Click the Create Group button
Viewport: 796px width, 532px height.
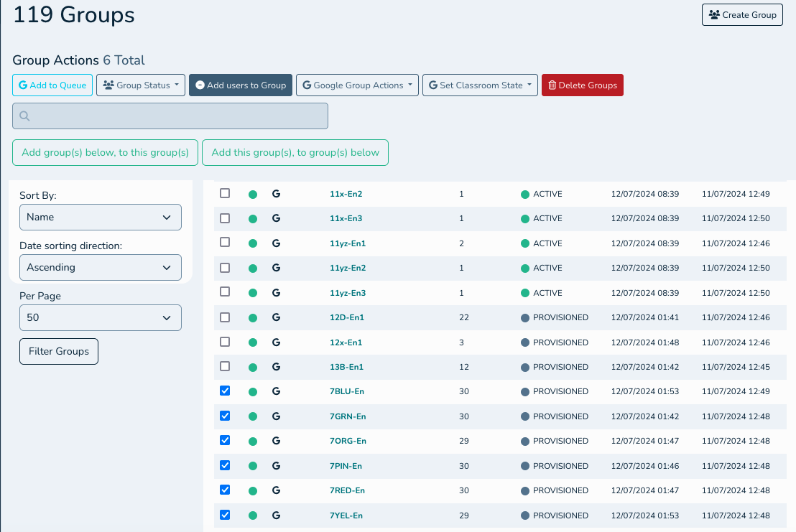point(742,15)
